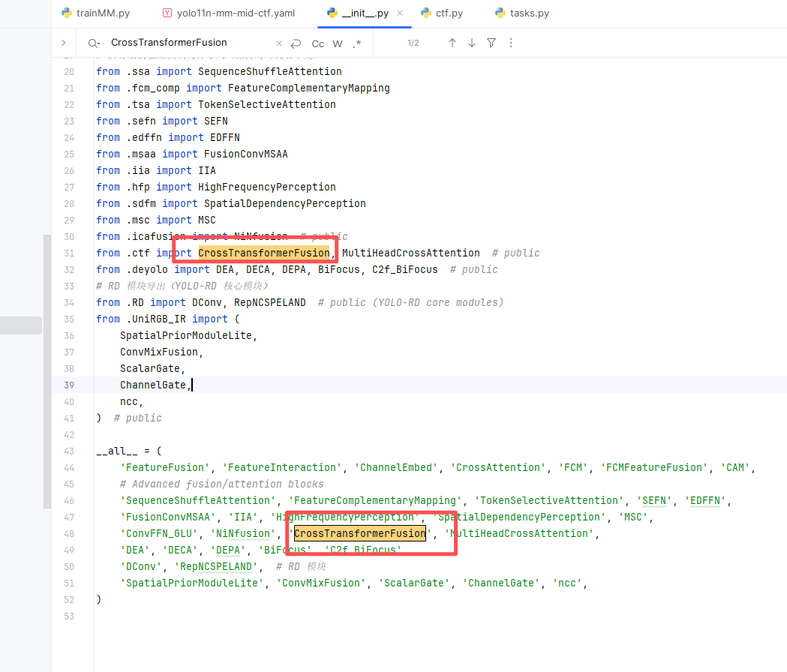The width and height of the screenshot is (787, 672).
Task: Open more search options menu
Action: point(511,43)
